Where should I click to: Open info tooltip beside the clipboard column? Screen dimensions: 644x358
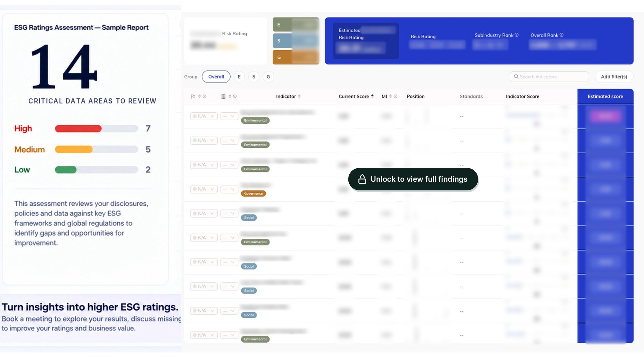pyautogui.click(x=235, y=96)
